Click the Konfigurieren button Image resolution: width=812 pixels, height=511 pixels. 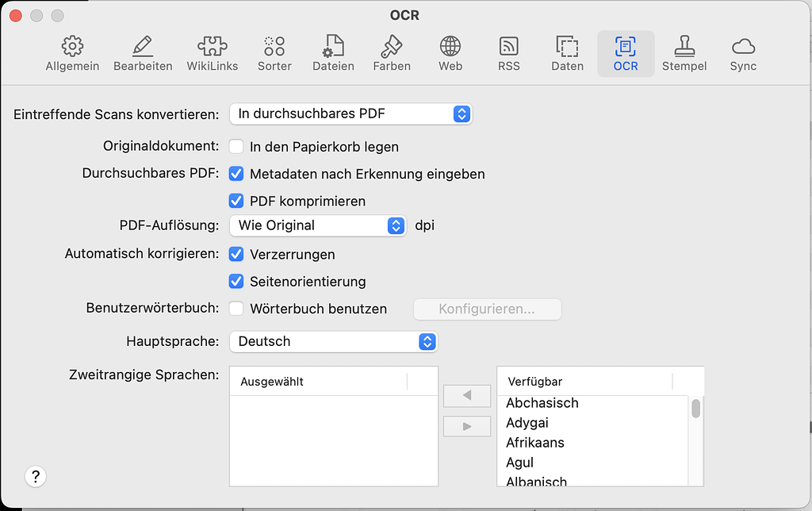coord(487,309)
